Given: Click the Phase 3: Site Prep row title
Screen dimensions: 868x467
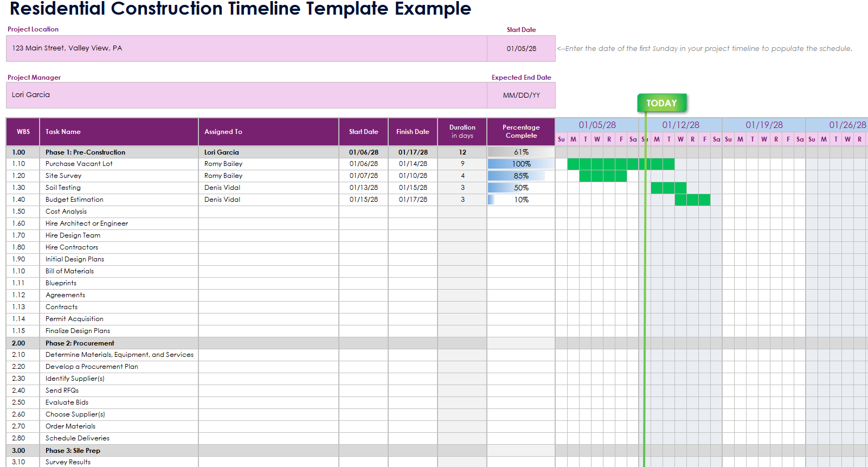Looking at the screenshot, I should pyautogui.click(x=73, y=451).
